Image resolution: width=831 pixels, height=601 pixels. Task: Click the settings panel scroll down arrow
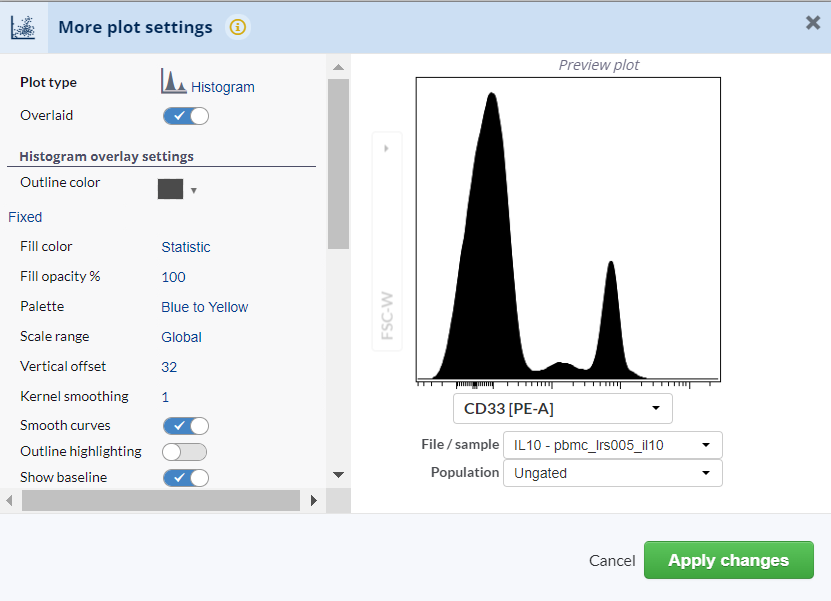click(339, 475)
